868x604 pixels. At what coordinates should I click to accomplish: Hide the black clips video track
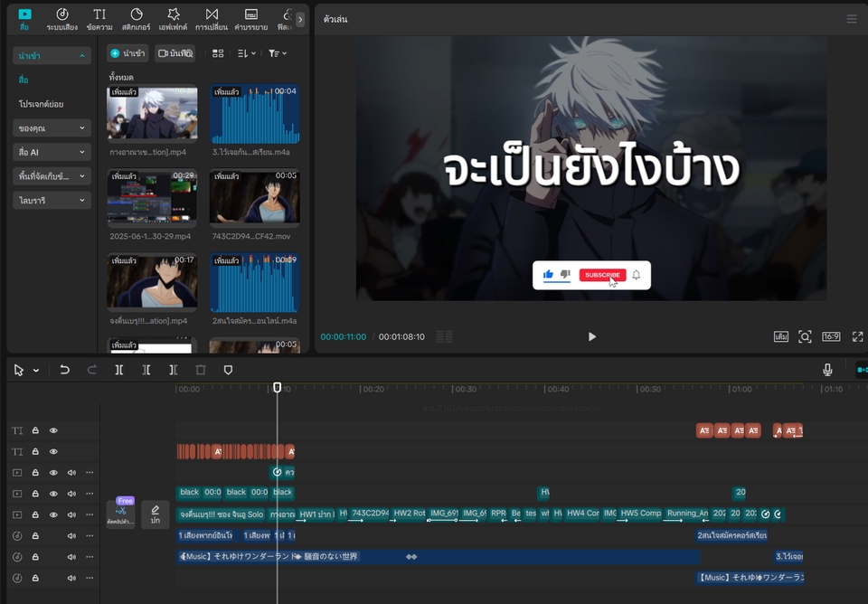[x=53, y=494]
